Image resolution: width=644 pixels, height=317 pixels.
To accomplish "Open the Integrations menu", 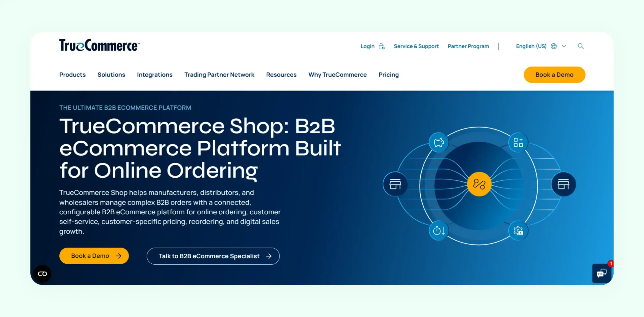I will [155, 75].
